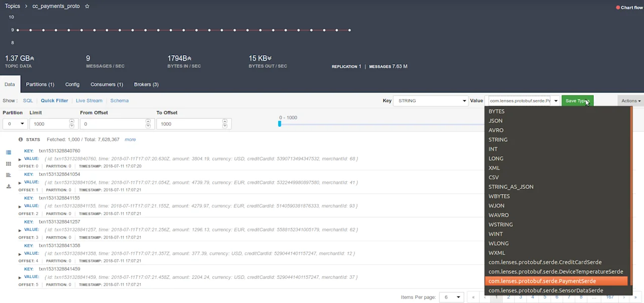Expand value of record txn1531328841459
644x303 pixels.
20,277
